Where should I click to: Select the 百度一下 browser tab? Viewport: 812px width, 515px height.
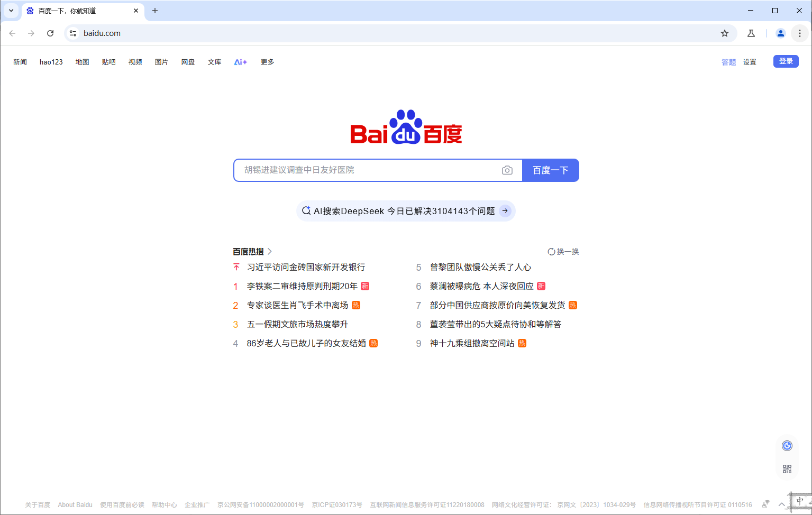coord(83,11)
